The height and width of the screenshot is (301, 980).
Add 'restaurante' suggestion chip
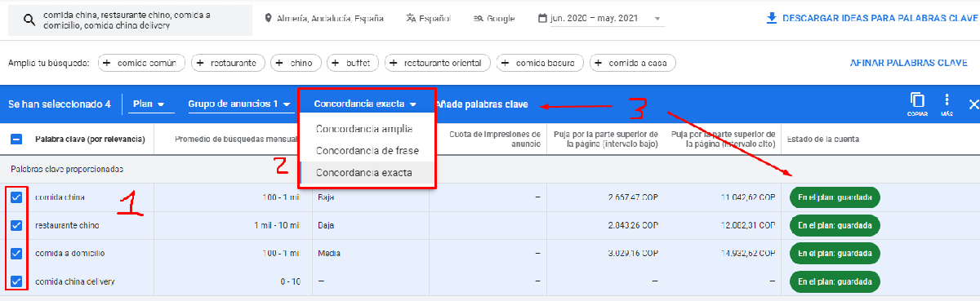point(229,63)
